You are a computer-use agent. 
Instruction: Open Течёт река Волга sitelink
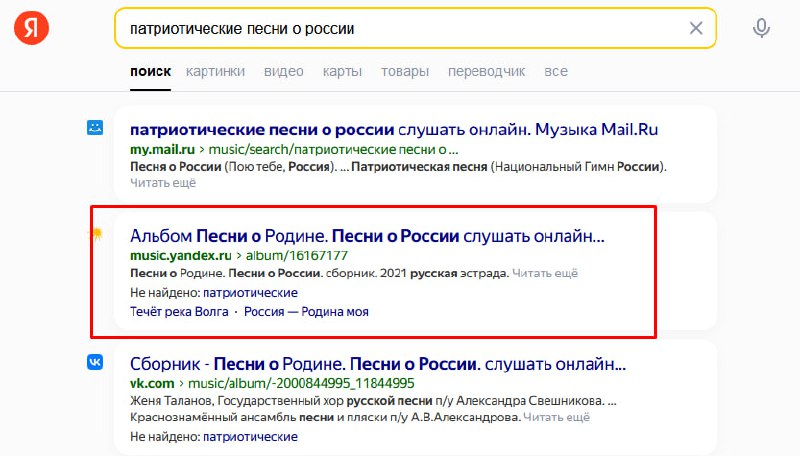pos(179,312)
